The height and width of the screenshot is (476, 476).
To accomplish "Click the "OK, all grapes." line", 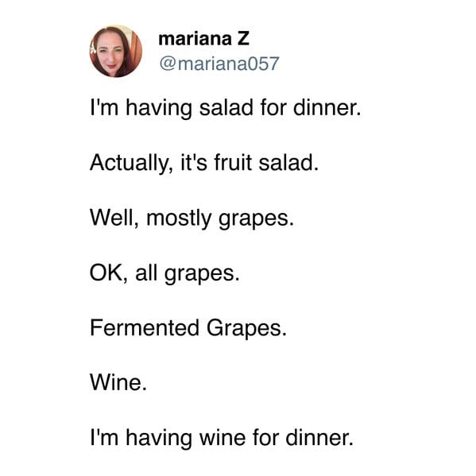I will click(x=164, y=273).
